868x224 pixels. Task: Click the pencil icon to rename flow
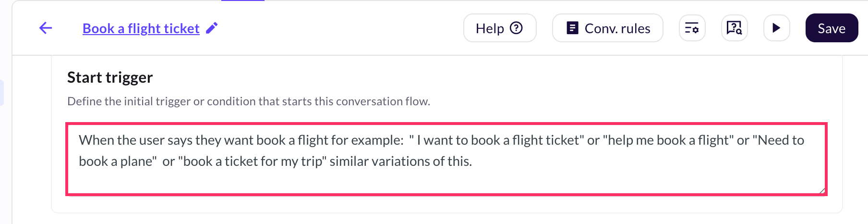click(212, 28)
